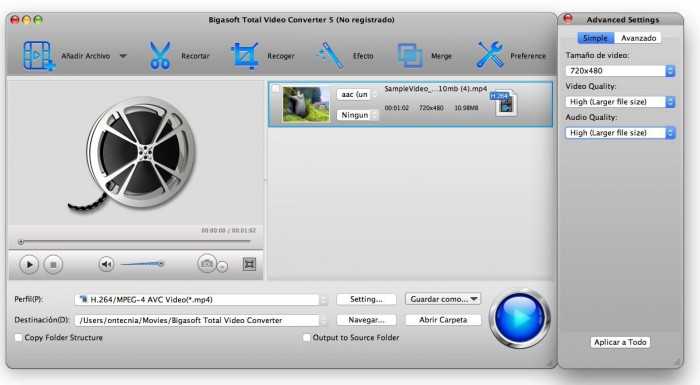Mute audio with the speaker icon
This screenshot has height=385, width=700.
[106, 264]
